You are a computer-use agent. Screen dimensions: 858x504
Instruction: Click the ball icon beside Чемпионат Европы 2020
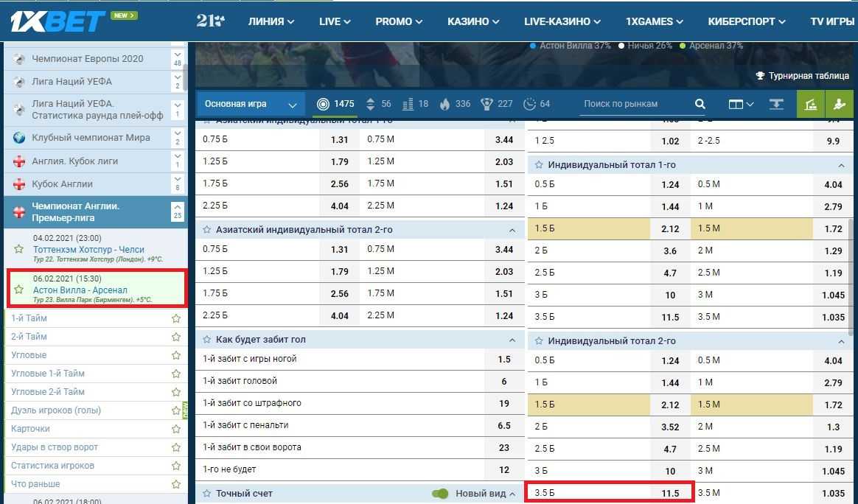(x=19, y=58)
